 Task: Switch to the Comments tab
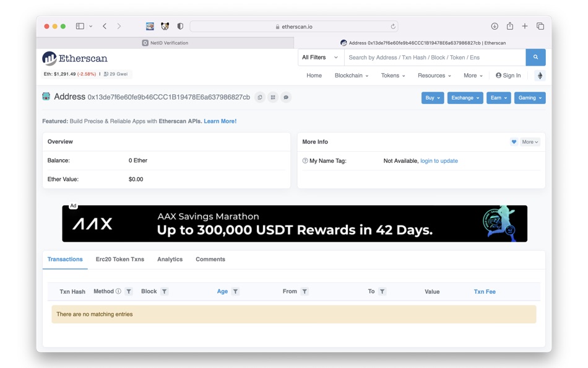[210, 260]
